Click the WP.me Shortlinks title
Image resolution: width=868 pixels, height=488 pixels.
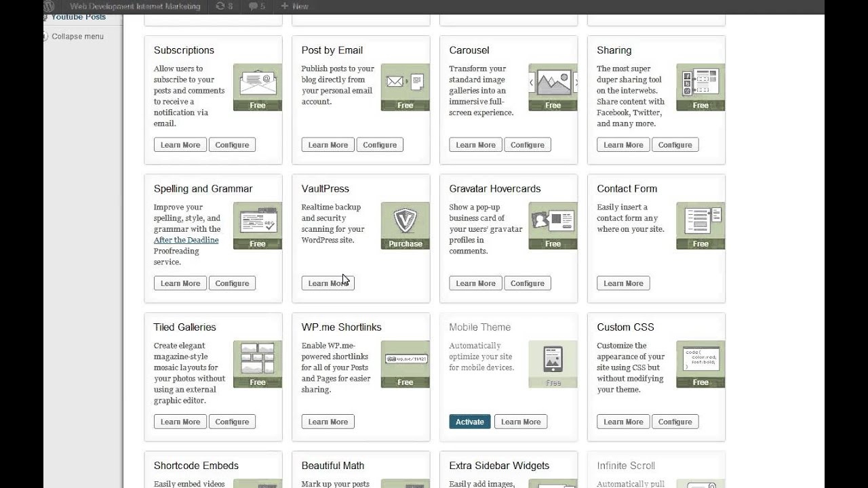342,327
